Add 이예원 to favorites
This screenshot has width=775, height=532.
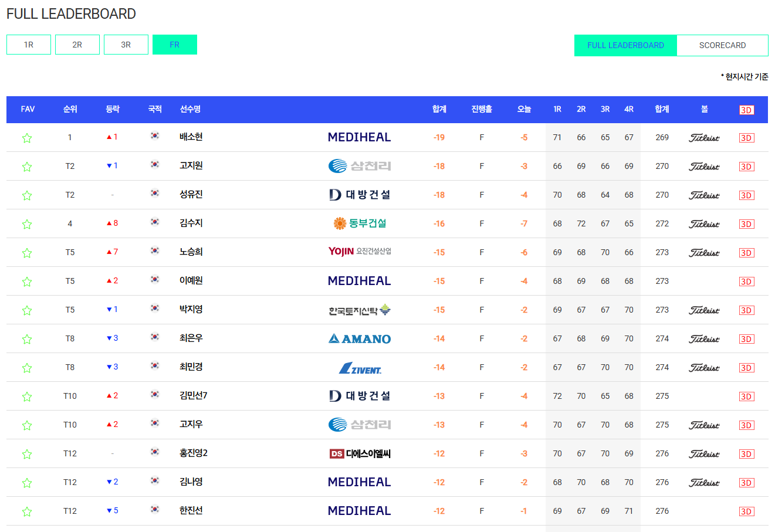tap(27, 282)
